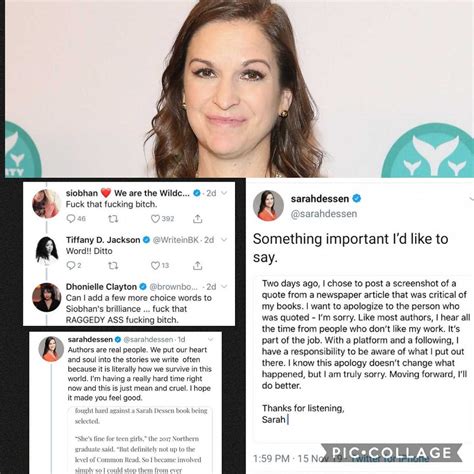Click reply icon on siobhan's tweet
474x474 pixels.
[71, 219]
